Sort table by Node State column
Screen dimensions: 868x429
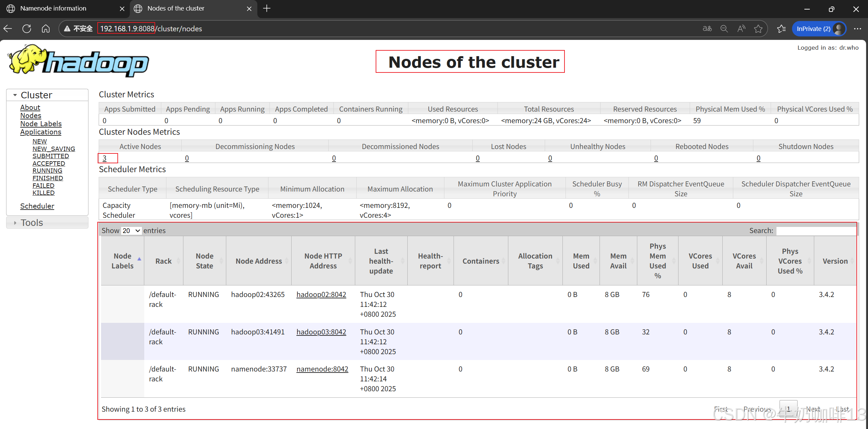pos(204,261)
